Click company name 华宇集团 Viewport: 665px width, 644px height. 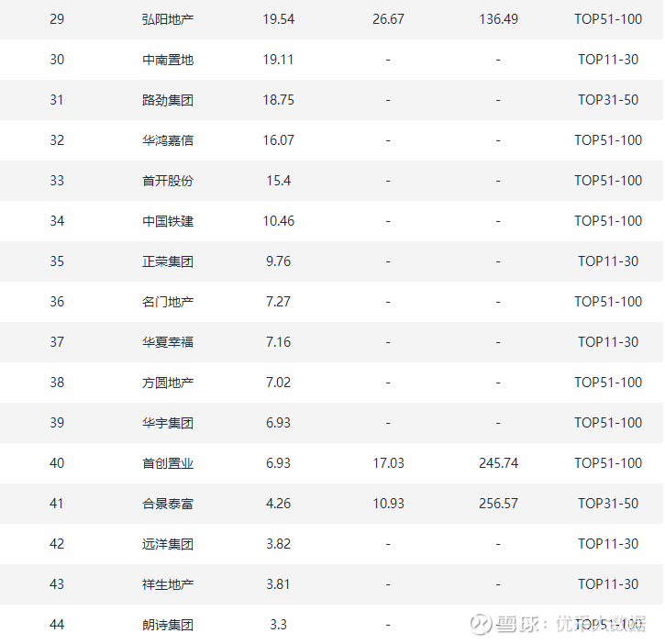[168, 423]
